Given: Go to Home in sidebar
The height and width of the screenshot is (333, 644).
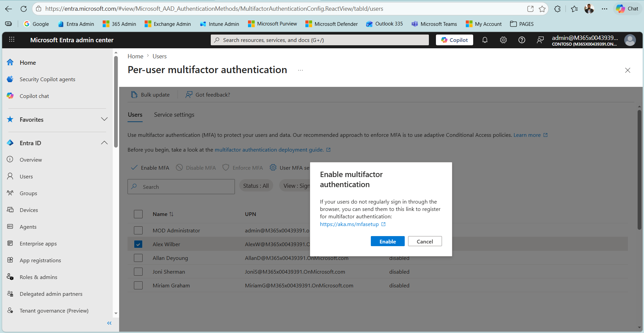Looking at the screenshot, I should 28,63.
